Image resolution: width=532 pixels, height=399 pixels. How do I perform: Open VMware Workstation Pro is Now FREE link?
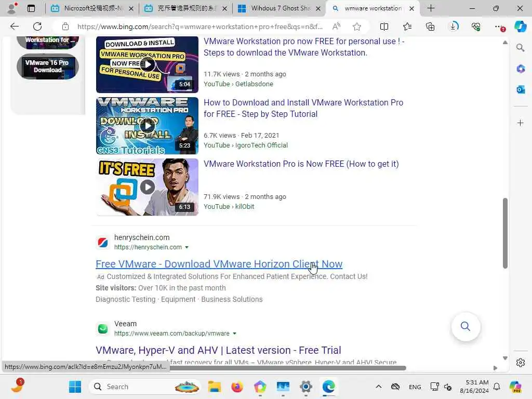point(301,164)
